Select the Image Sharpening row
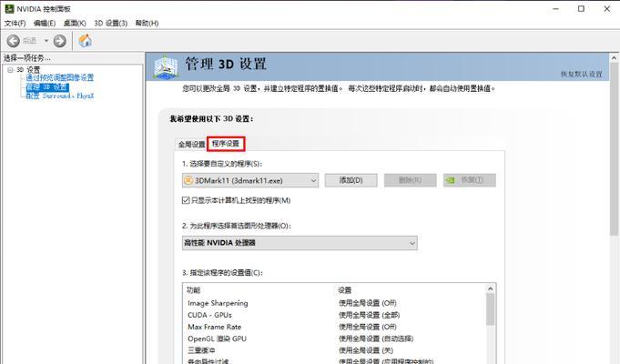Image resolution: width=620 pixels, height=364 pixels. (x=218, y=303)
